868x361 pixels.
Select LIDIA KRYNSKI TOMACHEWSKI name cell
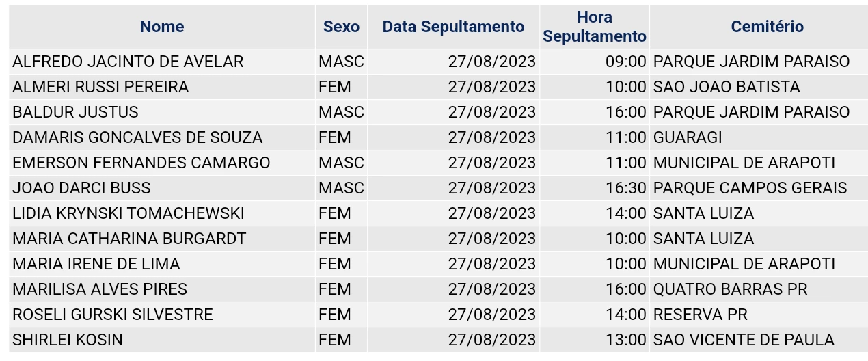(x=128, y=213)
